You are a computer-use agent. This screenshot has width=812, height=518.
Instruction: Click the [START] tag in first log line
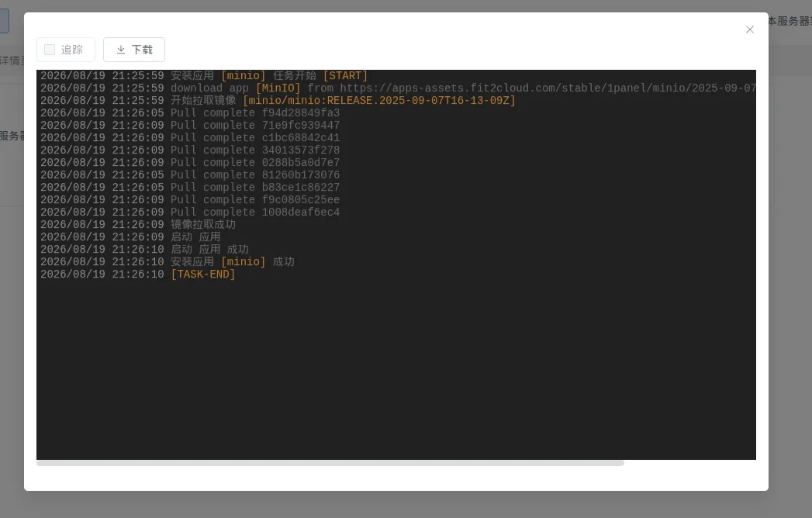pyautogui.click(x=345, y=76)
